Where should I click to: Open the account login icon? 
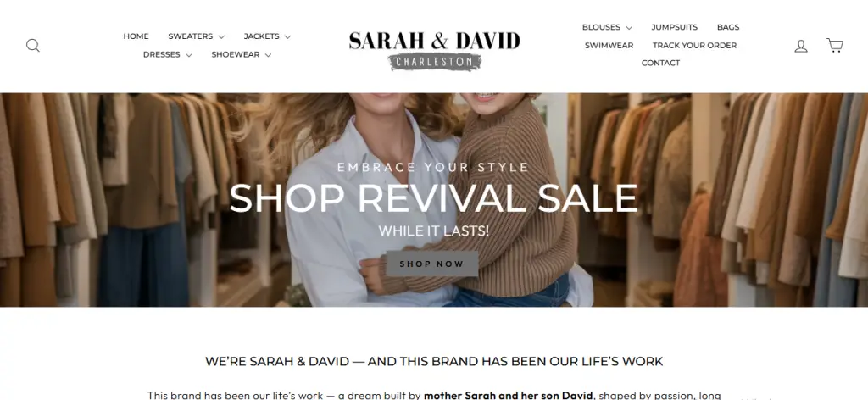tap(800, 46)
